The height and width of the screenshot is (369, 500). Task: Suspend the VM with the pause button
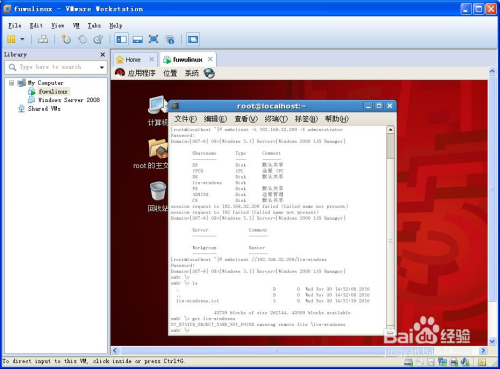(x=11, y=39)
